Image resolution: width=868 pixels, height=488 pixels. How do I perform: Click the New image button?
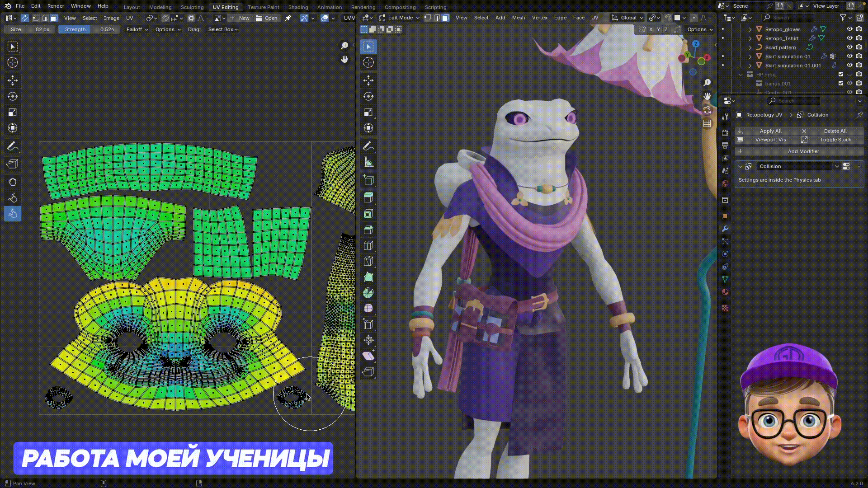point(240,18)
